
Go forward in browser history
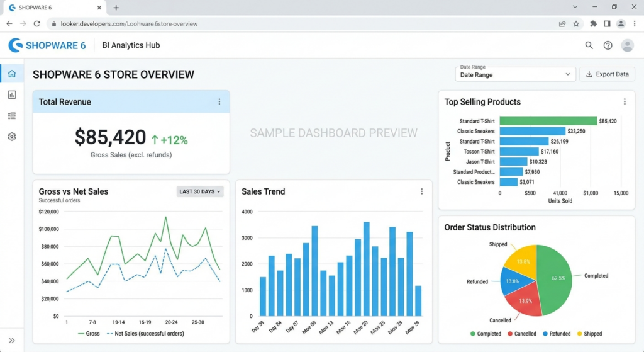click(23, 24)
